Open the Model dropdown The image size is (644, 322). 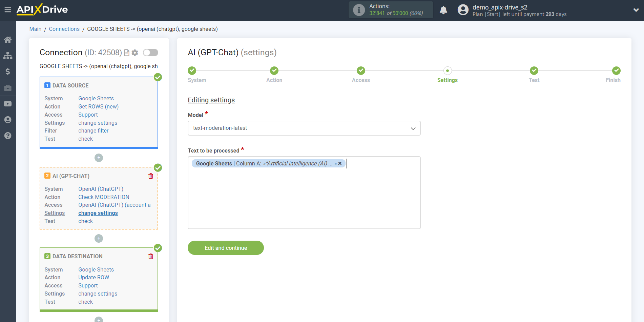coord(304,128)
